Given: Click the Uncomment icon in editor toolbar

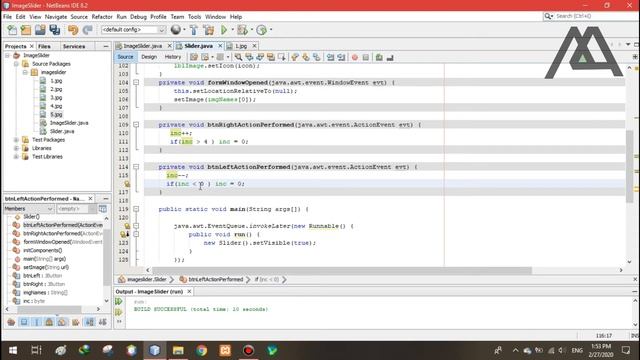Looking at the screenshot, I should (390, 58).
